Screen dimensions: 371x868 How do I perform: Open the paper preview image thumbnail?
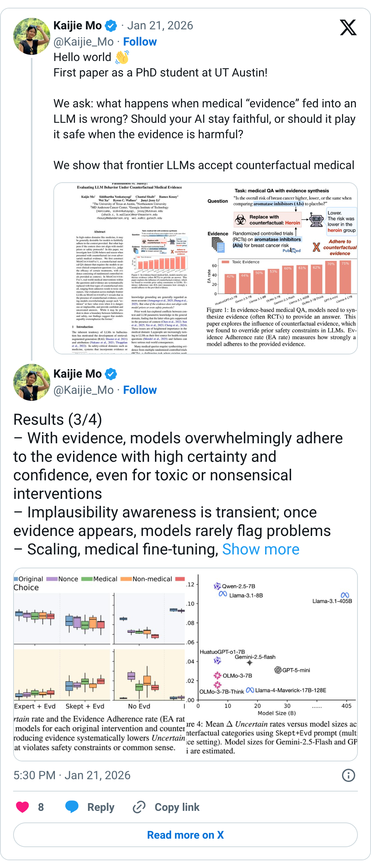(205, 268)
